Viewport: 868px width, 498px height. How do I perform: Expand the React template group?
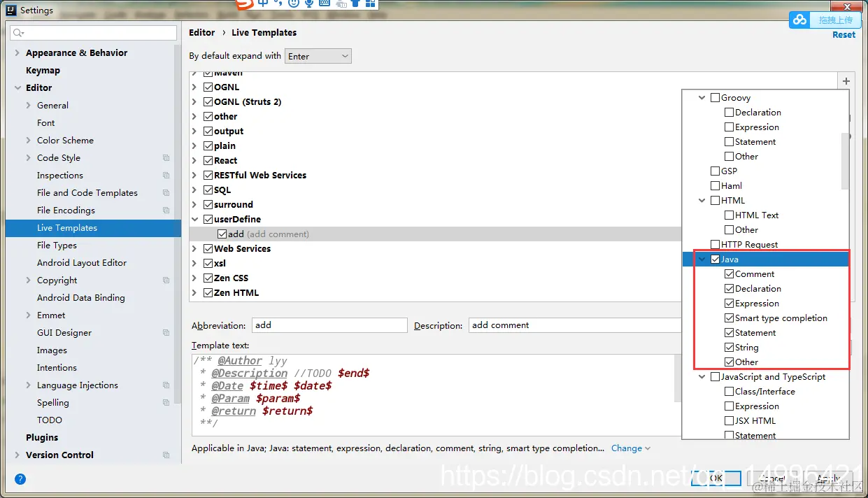(195, 161)
